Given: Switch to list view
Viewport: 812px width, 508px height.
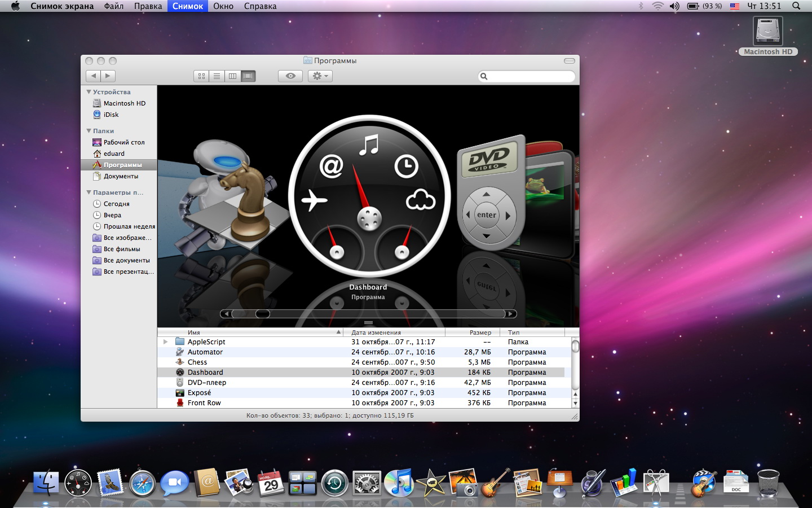Looking at the screenshot, I should pos(217,76).
